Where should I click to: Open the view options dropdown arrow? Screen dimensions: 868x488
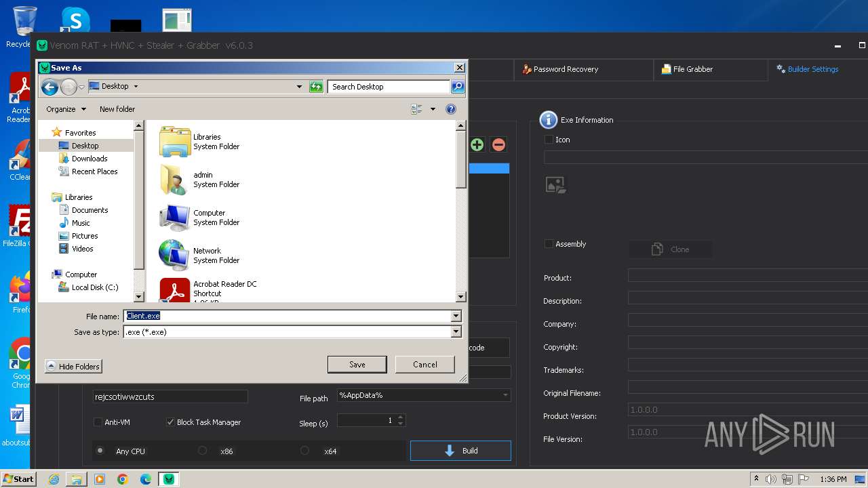tap(433, 109)
